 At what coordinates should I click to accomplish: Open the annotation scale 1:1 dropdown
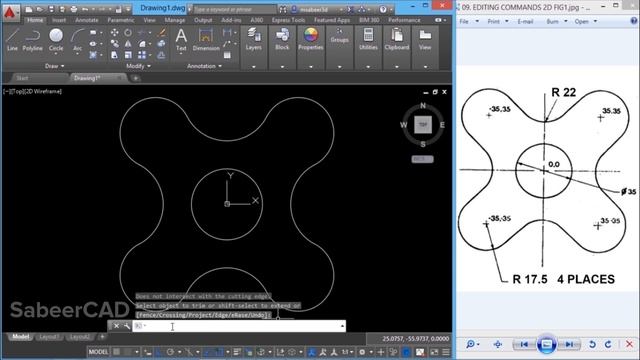(x=347, y=352)
